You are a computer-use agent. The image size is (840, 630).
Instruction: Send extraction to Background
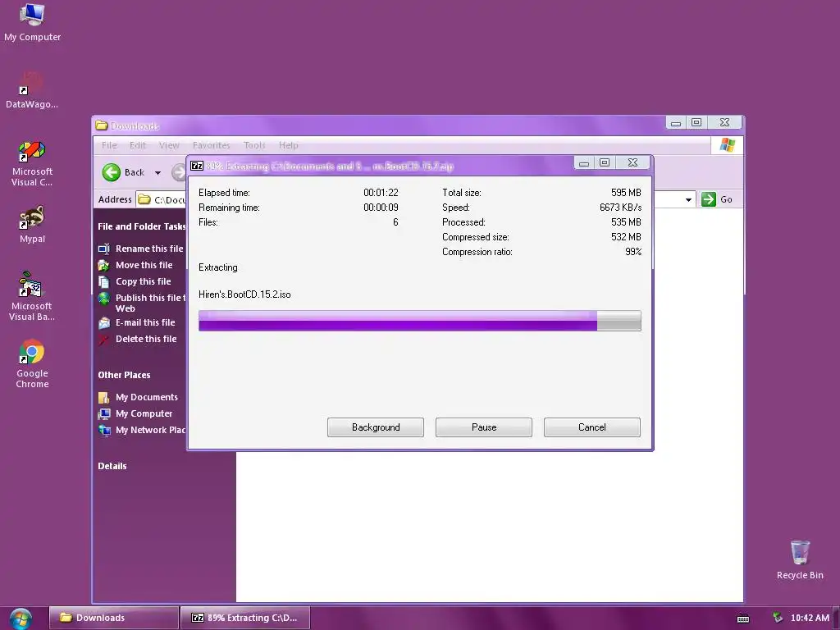tap(376, 427)
